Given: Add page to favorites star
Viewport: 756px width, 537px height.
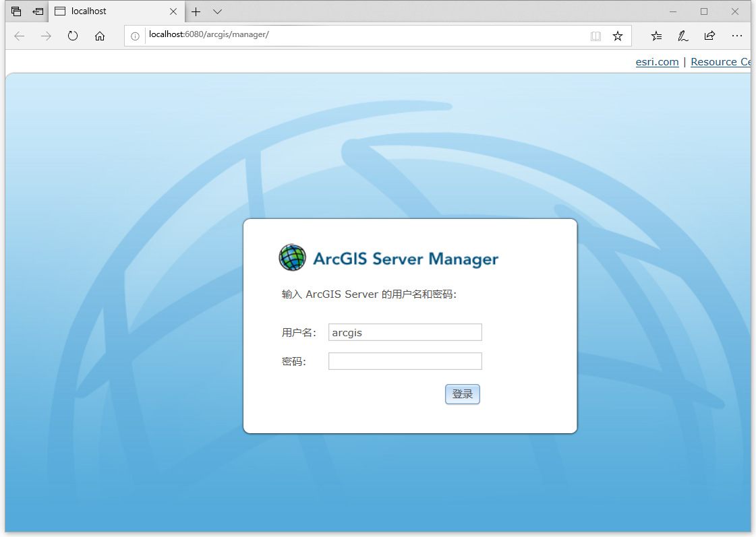Looking at the screenshot, I should pyautogui.click(x=618, y=36).
